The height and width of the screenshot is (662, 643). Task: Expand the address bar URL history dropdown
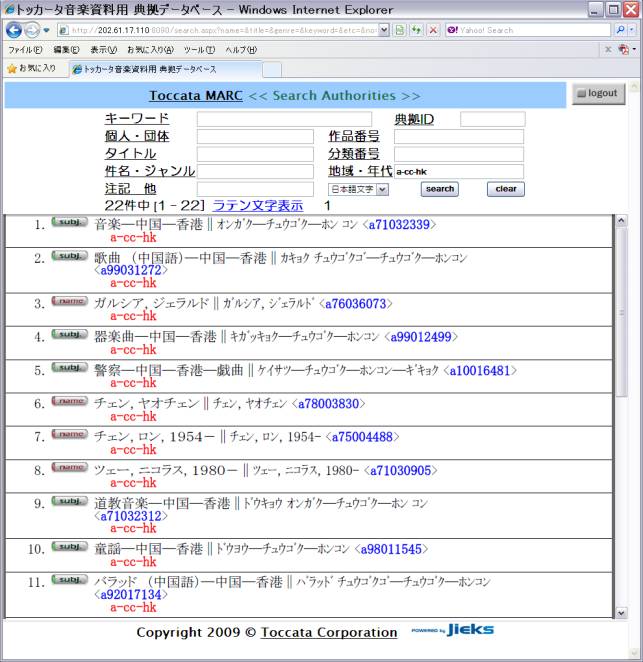383,30
